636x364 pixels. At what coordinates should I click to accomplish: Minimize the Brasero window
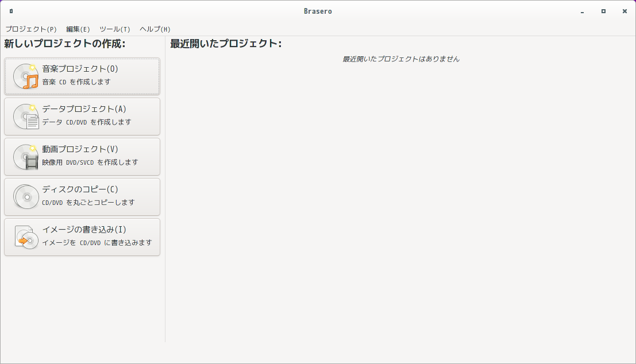[x=582, y=11]
